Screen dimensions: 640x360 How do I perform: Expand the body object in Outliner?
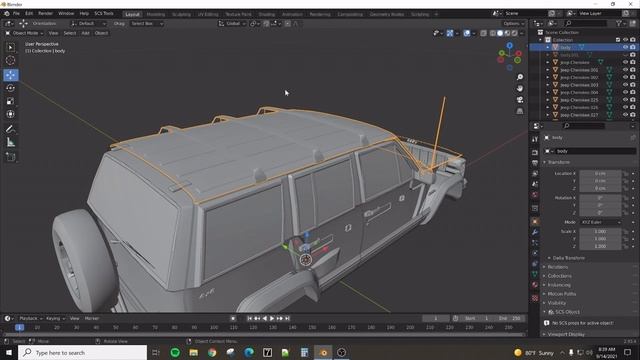tap(548, 47)
